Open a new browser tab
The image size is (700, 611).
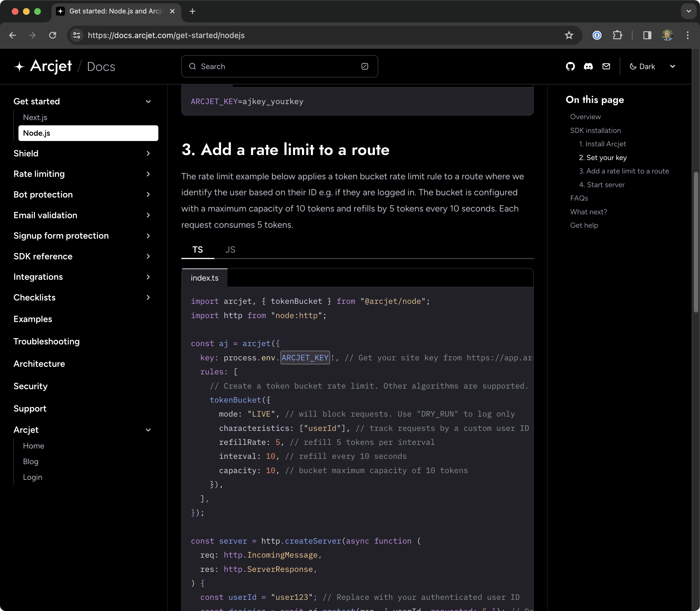pos(192,11)
